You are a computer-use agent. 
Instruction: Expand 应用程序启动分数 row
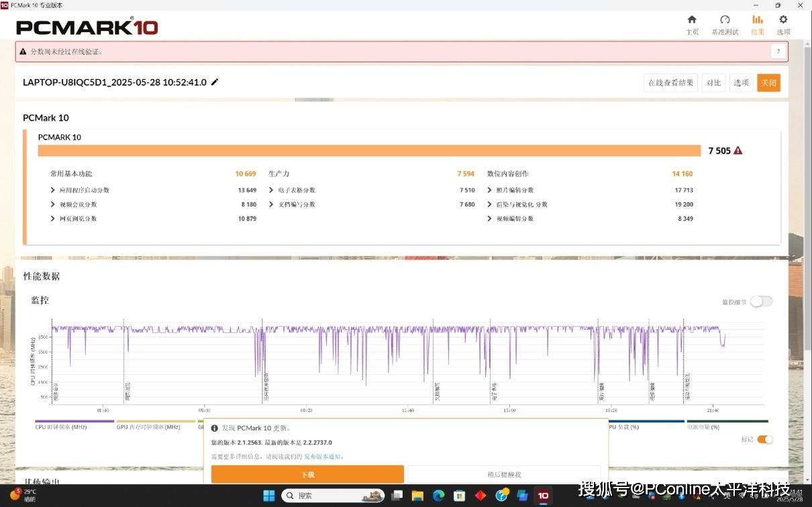(x=53, y=190)
